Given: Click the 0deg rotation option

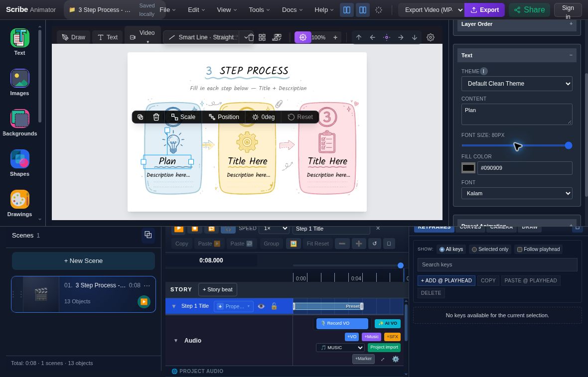Looking at the screenshot, I should pyautogui.click(x=264, y=117).
